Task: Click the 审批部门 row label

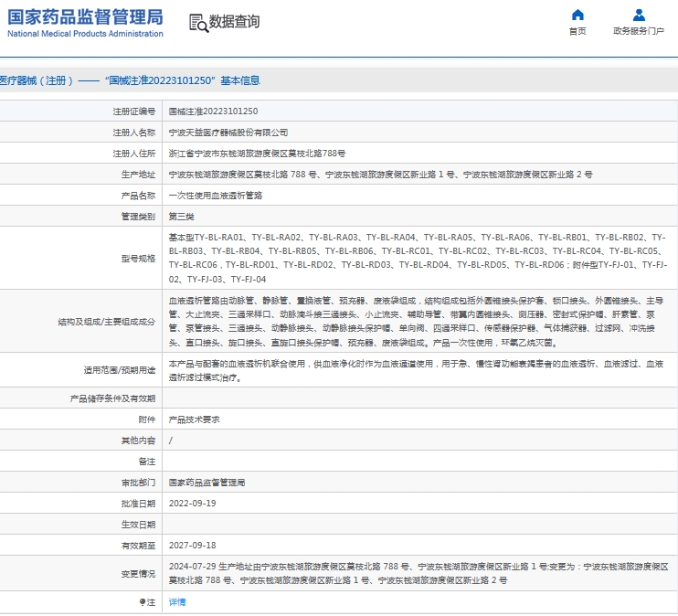Action: 138,483
